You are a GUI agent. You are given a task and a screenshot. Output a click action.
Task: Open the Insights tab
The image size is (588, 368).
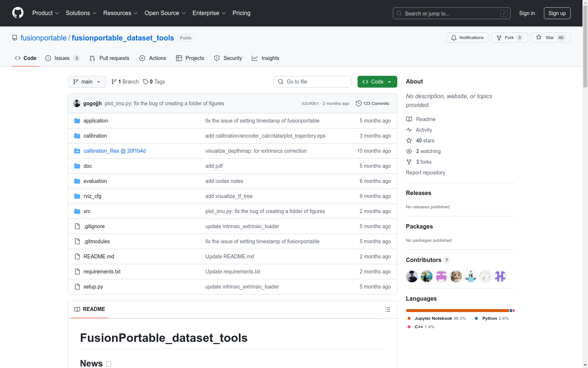[265, 58]
